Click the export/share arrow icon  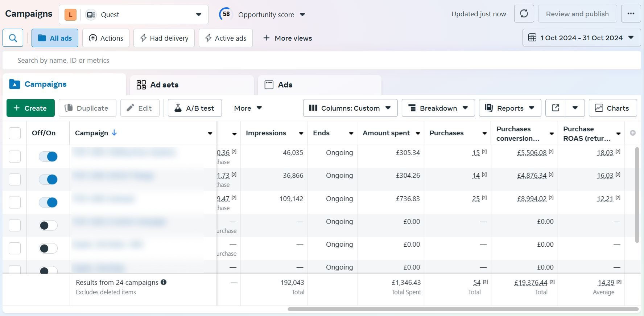[x=556, y=108]
